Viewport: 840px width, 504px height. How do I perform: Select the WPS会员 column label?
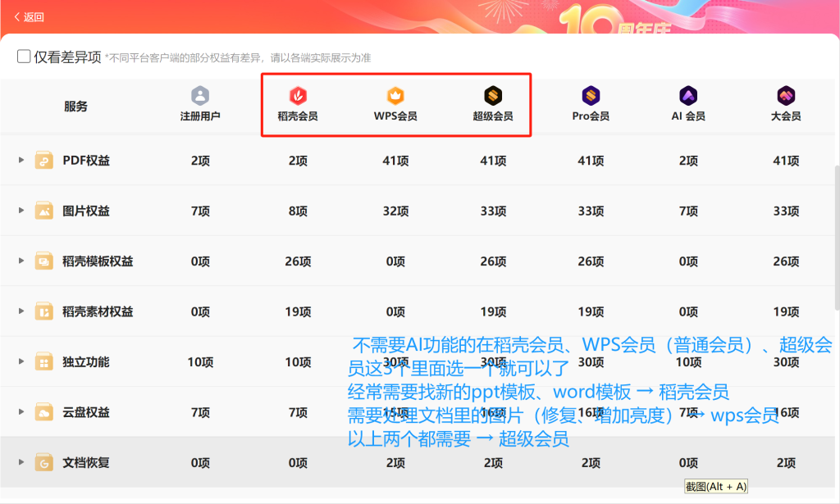point(395,116)
